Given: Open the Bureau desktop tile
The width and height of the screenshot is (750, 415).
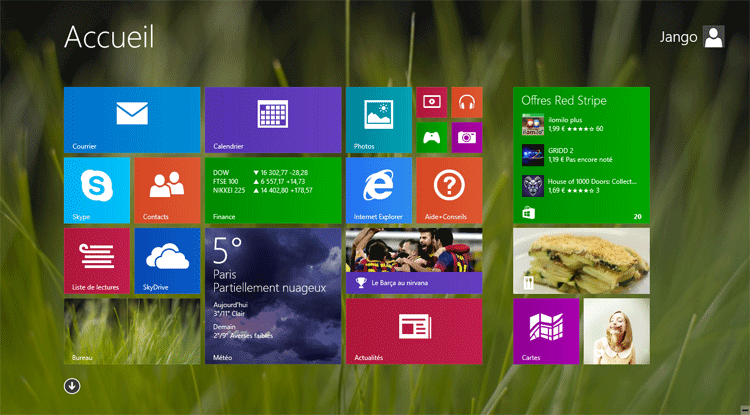Looking at the screenshot, I should point(131,330).
